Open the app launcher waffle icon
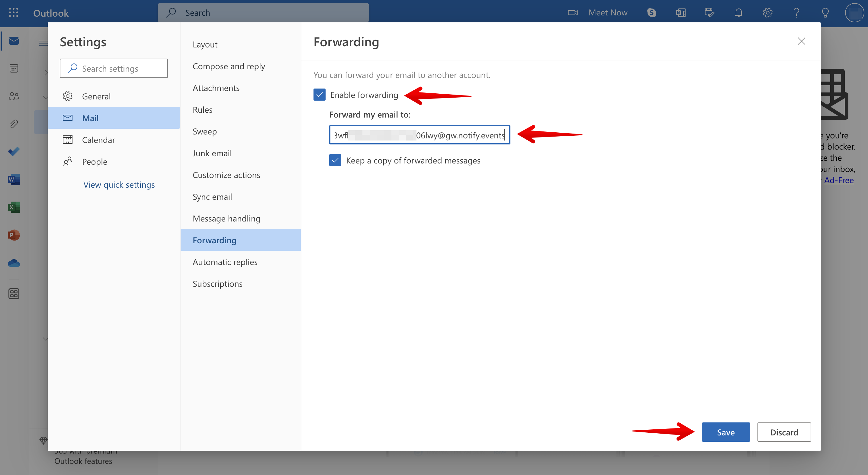The image size is (868, 475). coord(14,12)
